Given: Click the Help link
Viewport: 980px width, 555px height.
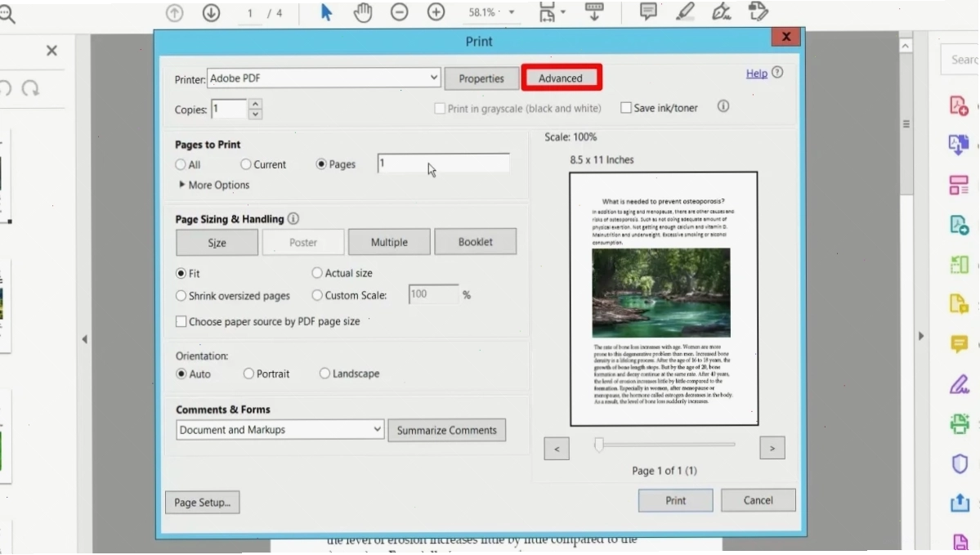Looking at the screenshot, I should 756,73.
